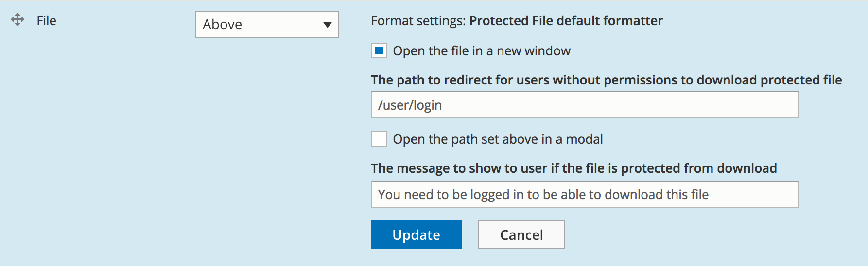Click the Protected File default formatter title
868x266 pixels.
click(566, 21)
